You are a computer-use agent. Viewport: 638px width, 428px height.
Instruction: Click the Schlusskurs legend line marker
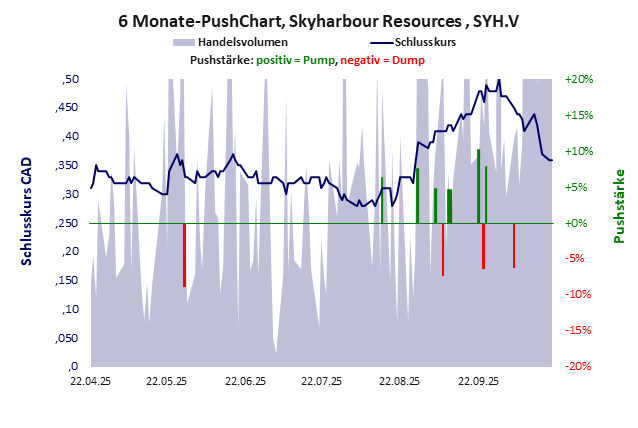click(x=381, y=43)
